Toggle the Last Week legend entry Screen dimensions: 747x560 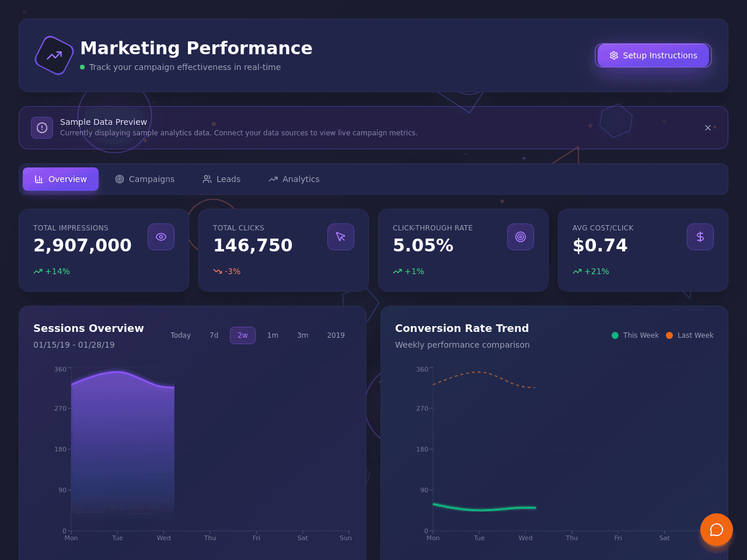(x=690, y=335)
